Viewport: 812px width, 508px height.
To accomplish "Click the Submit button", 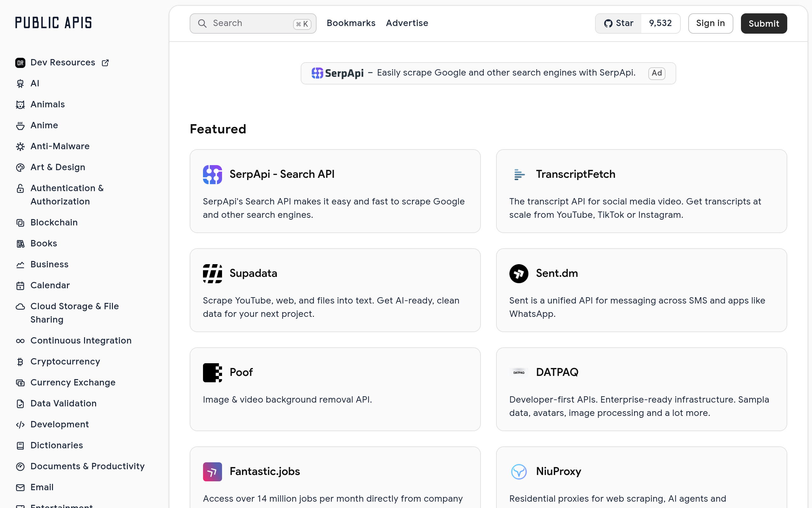I will tap(764, 23).
